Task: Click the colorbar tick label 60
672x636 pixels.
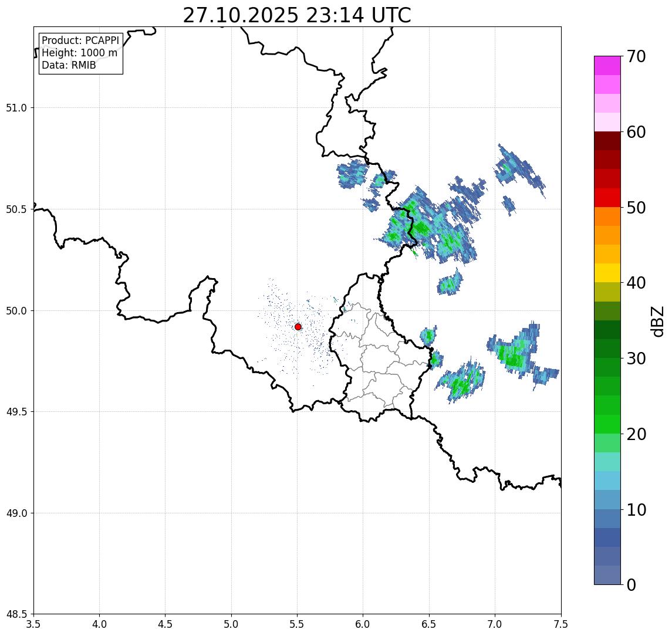Action: click(636, 132)
